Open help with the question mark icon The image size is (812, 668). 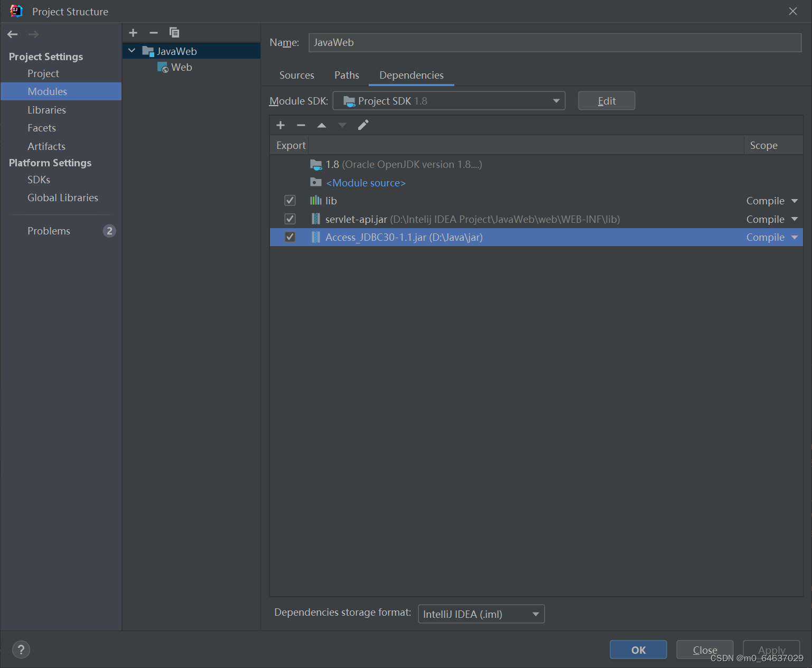(x=21, y=650)
